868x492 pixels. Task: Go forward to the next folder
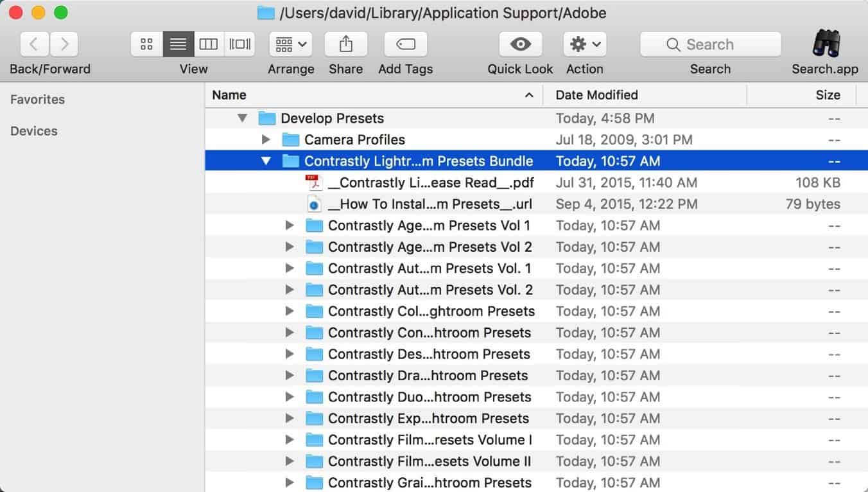[x=64, y=44]
